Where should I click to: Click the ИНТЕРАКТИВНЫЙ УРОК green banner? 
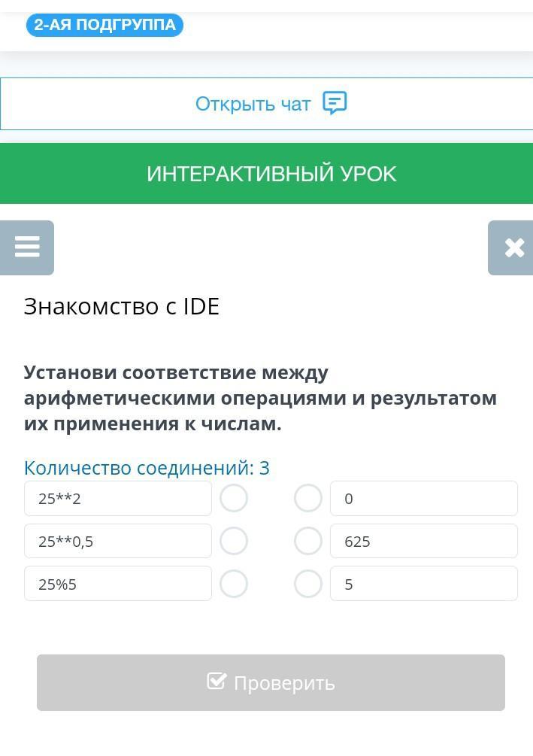pyautogui.click(x=271, y=174)
